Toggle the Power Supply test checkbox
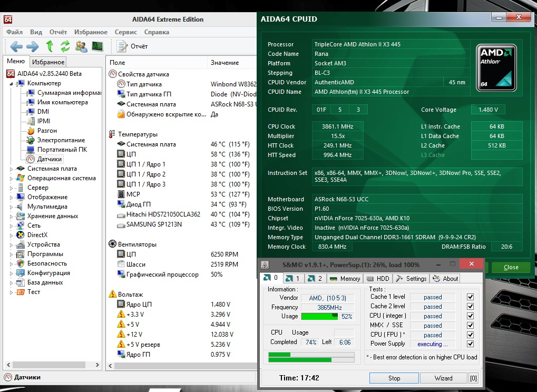This screenshot has height=392, width=537. click(x=470, y=344)
